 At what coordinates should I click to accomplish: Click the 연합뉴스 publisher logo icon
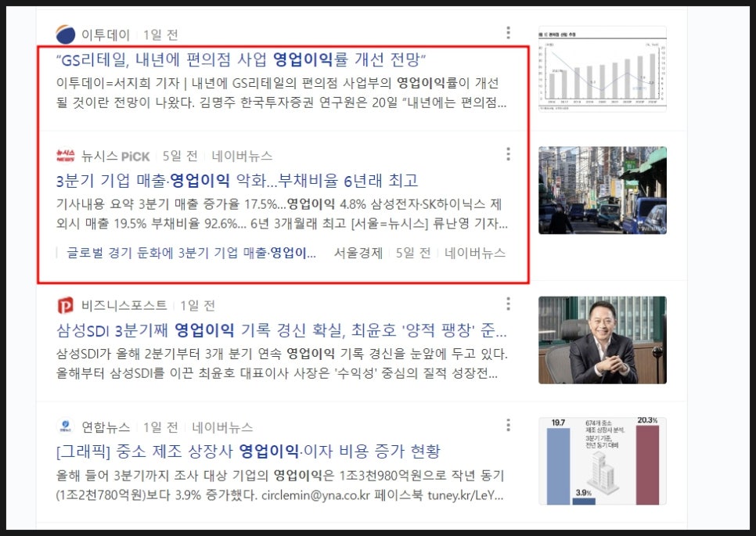66,426
